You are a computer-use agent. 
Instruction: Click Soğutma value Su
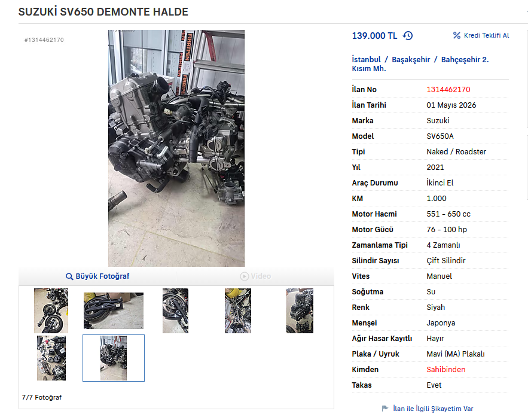tap(431, 292)
